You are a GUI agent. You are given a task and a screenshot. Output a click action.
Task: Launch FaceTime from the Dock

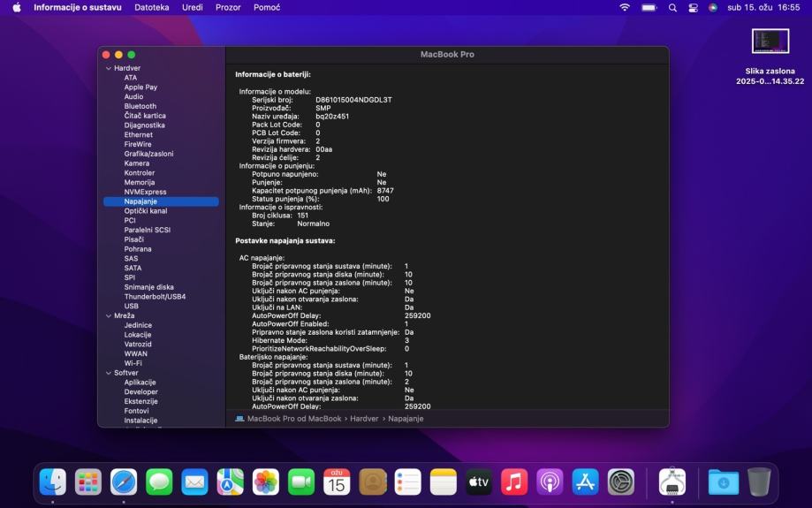pyautogui.click(x=301, y=482)
